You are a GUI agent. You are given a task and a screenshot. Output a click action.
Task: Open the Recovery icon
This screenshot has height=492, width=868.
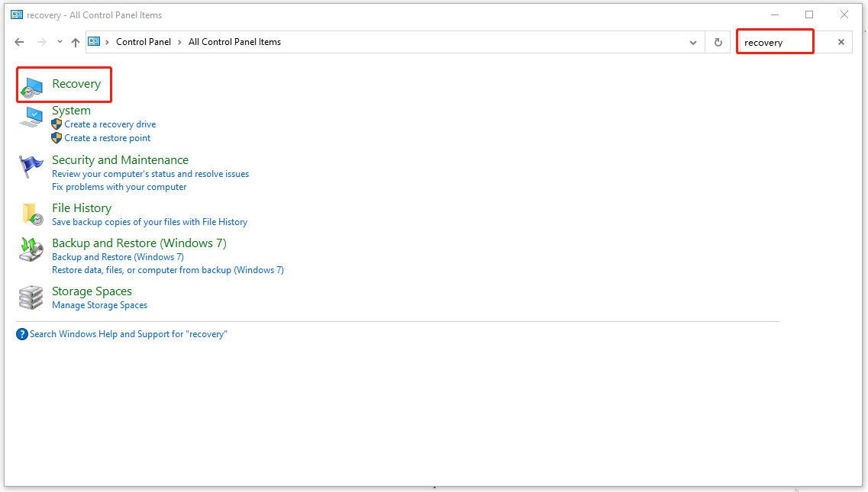coord(31,85)
